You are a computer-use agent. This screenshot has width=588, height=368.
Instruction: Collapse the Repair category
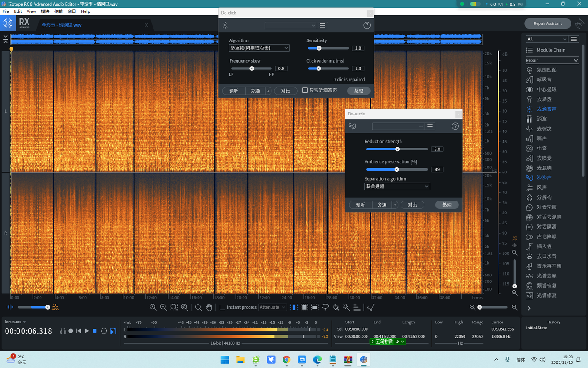click(576, 60)
